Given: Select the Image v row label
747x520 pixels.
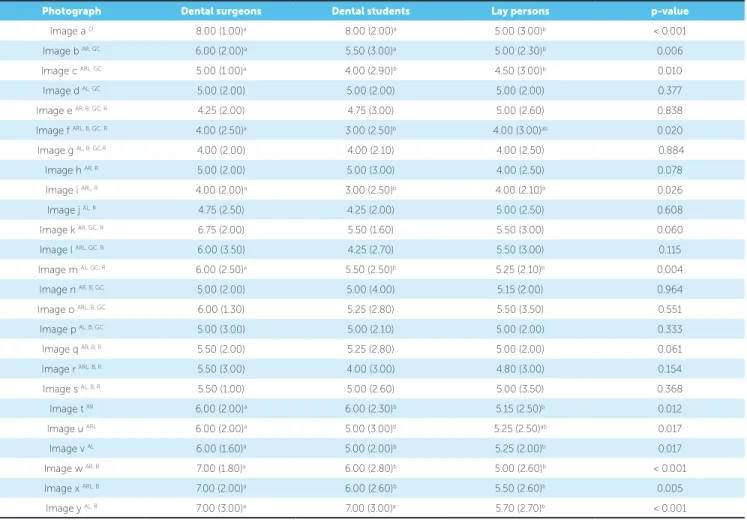Looking at the screenshot, I should [71, 449].
